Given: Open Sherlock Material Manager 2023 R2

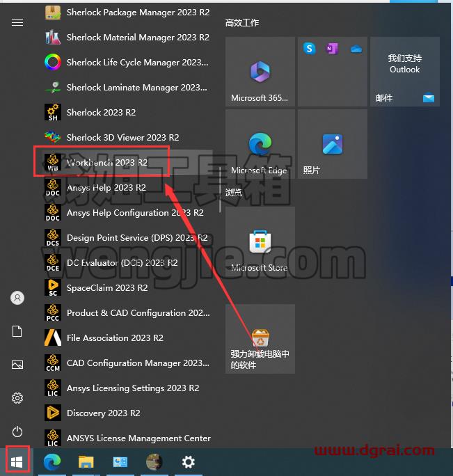Looking at the screenshot, I should coord(127,38).
